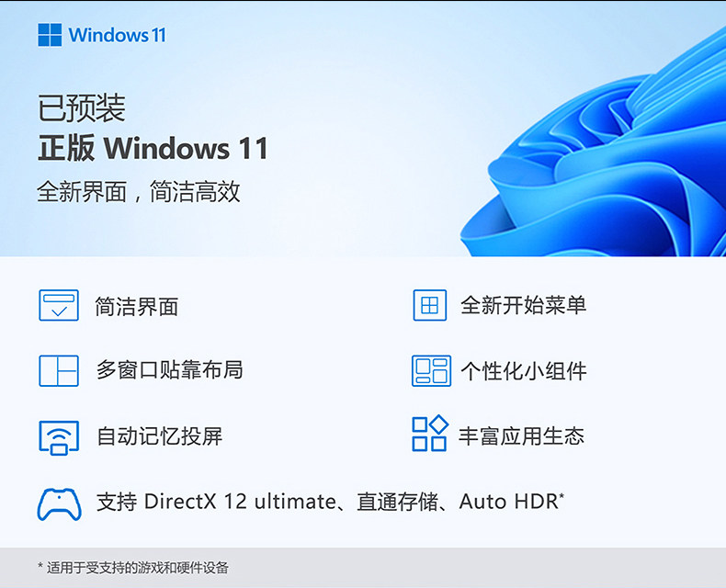Click the 简洁界面 window icon
Screen dimensions: 726x588
coord(59,305)
